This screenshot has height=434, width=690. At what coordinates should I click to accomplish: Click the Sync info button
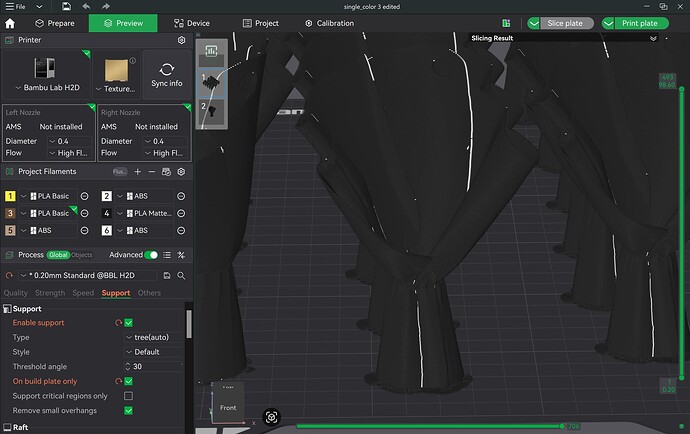click(167, 75)
